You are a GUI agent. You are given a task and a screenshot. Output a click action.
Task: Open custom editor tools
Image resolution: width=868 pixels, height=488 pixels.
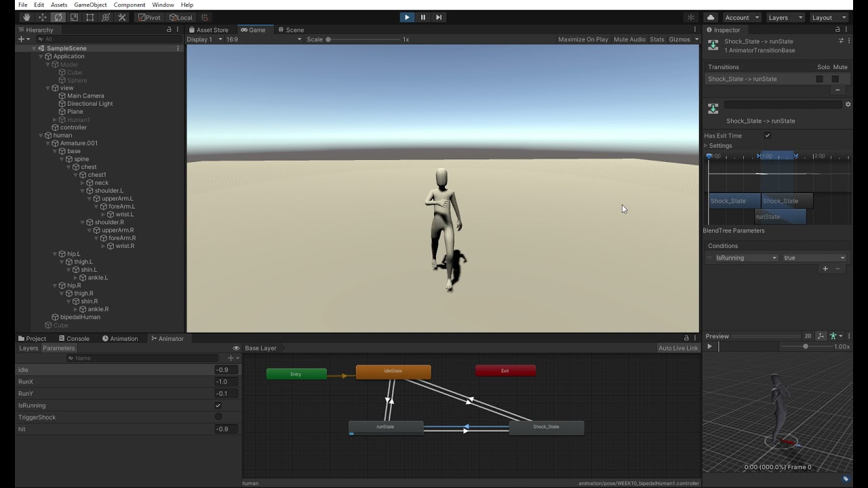point(122,17)
